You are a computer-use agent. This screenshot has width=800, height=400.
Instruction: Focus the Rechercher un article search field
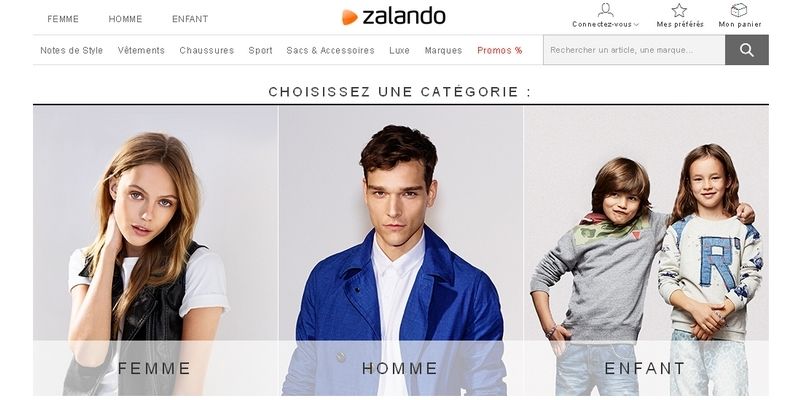(634, 50)
